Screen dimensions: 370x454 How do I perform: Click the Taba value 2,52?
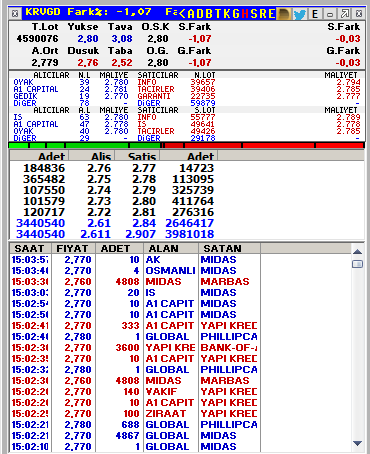122,63
